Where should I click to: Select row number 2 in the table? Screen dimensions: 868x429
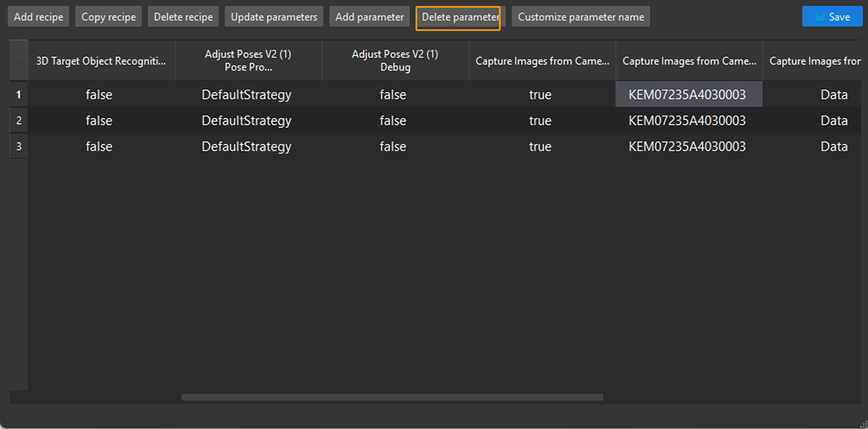tap(18, 120)
